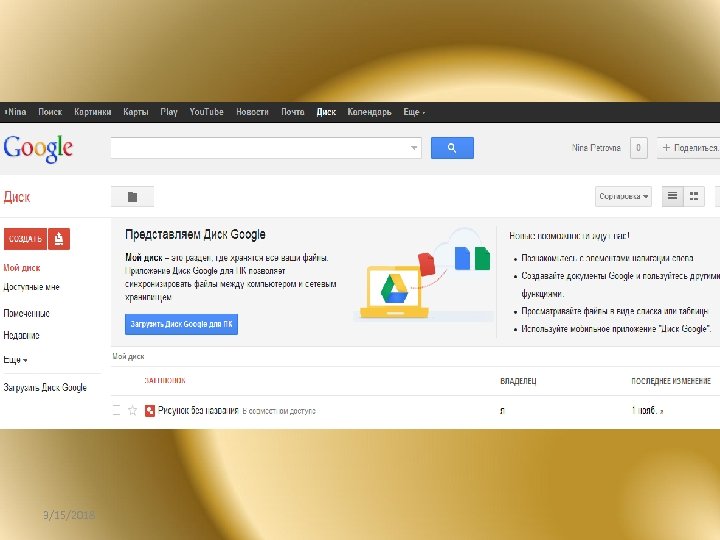
Task: Click the Google logo
Action: click(38, 148)
